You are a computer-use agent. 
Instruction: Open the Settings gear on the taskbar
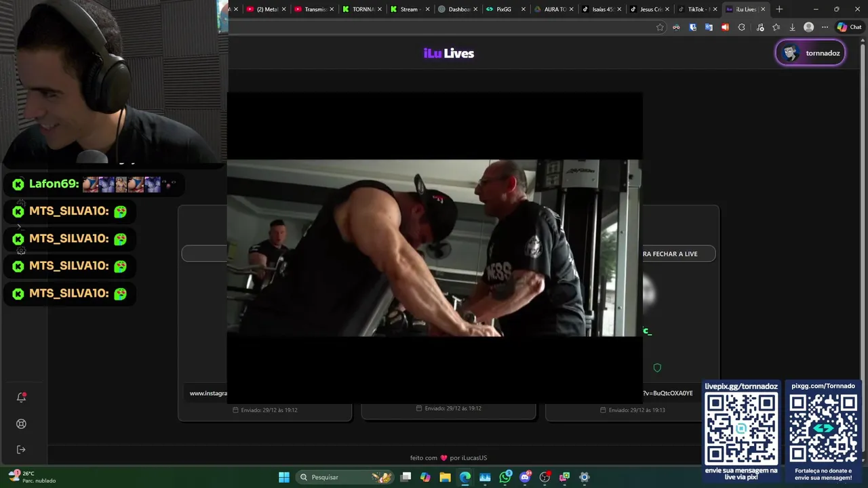[x=585, y=477]
